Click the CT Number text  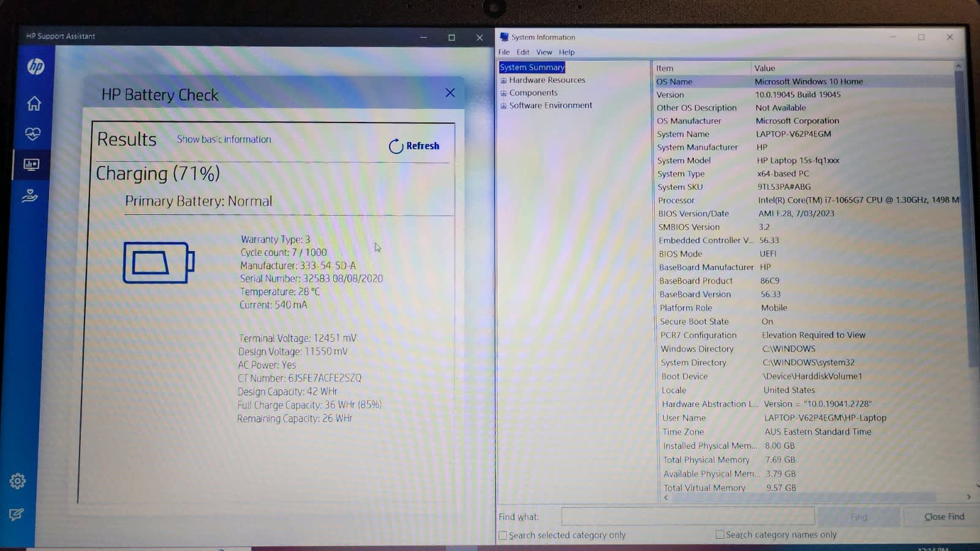click(x=300, y=378)
